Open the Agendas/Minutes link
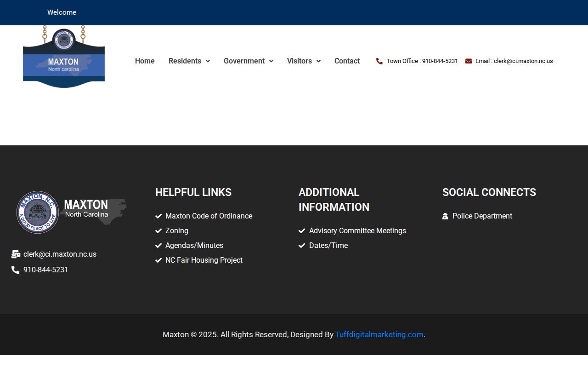588x368 pixels. pos(194,246)
